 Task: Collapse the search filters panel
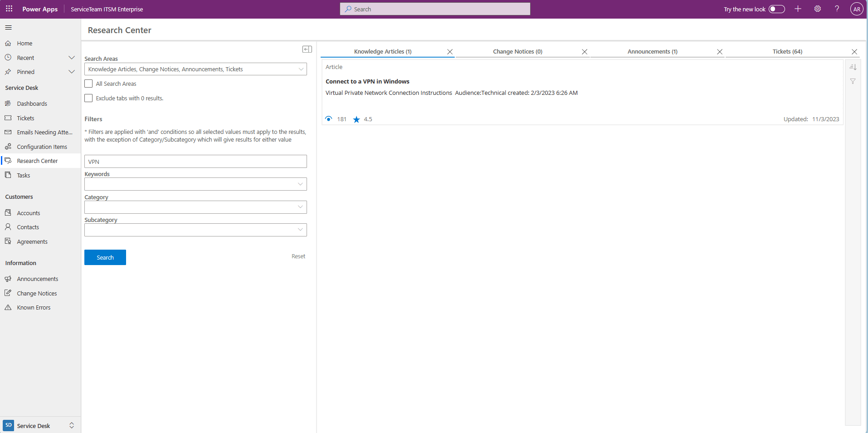[307, 49]
